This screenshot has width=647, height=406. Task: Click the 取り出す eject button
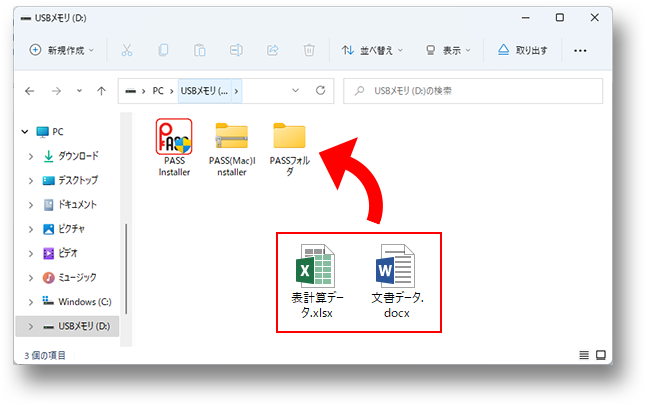coord(522,50)
